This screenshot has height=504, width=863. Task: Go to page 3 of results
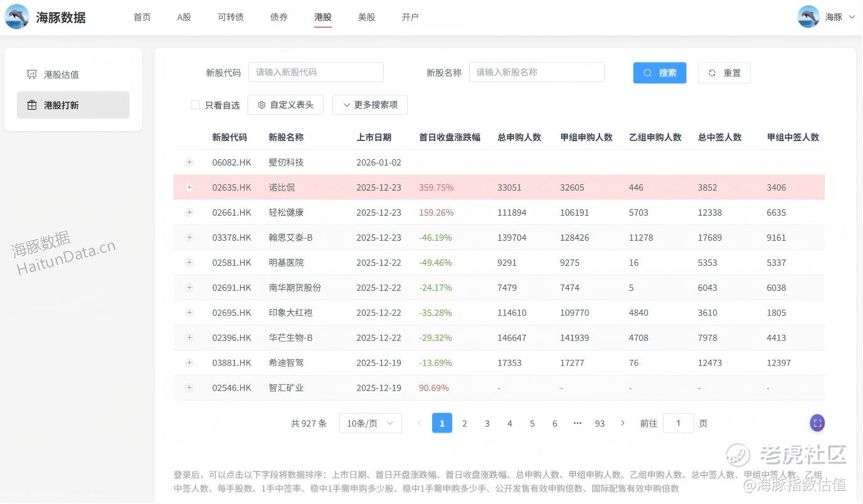(487, 423)
